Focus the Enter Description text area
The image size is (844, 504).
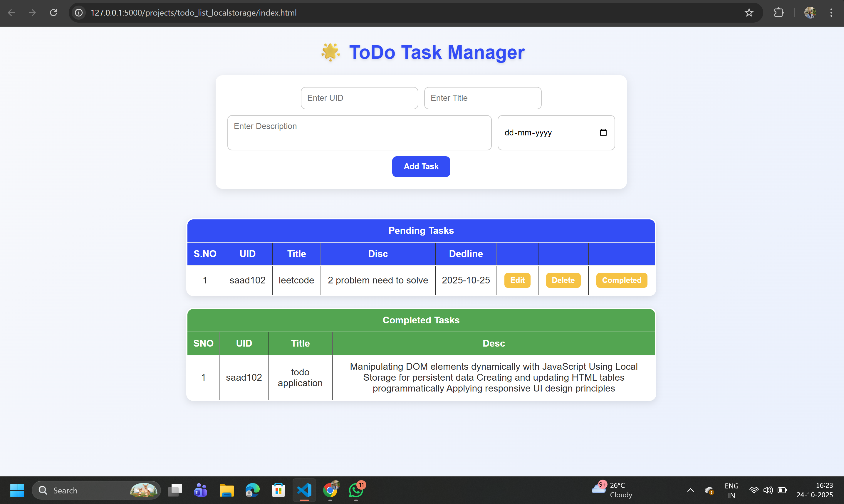[359, 133]
